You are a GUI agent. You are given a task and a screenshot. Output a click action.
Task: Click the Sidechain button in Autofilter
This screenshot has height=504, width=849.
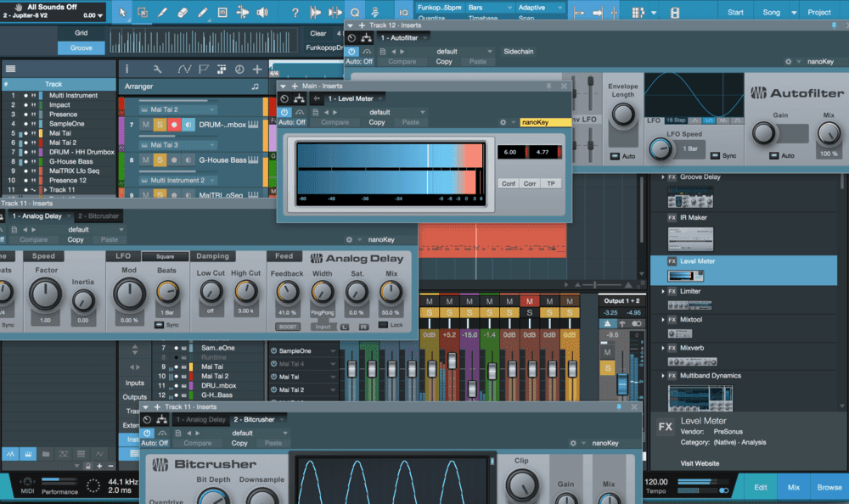(x=518, y=52)
